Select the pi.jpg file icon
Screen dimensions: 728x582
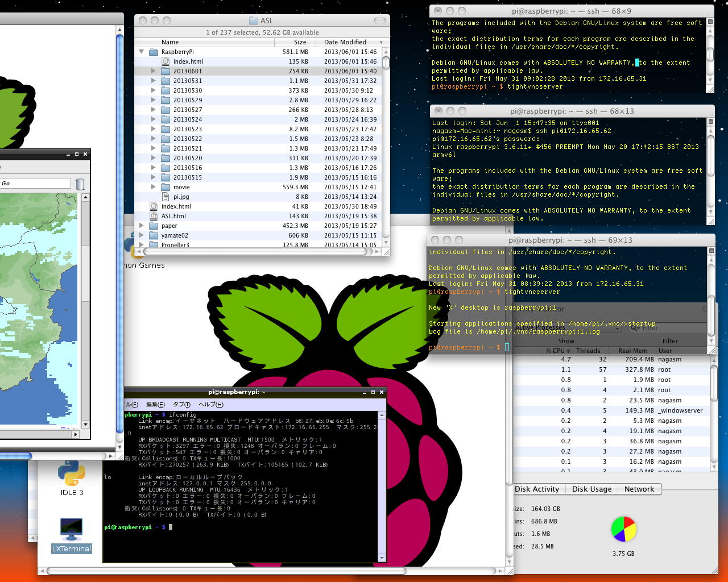pyautogui.click(x=166, y=197)
